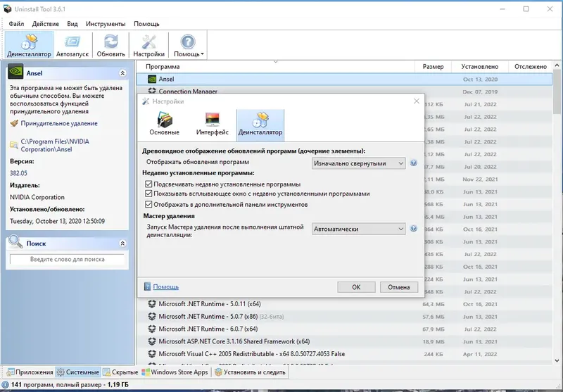The image size is (563, 392).
Task: Open Настройки from the main toolbar
Action: tap(148, 45)
